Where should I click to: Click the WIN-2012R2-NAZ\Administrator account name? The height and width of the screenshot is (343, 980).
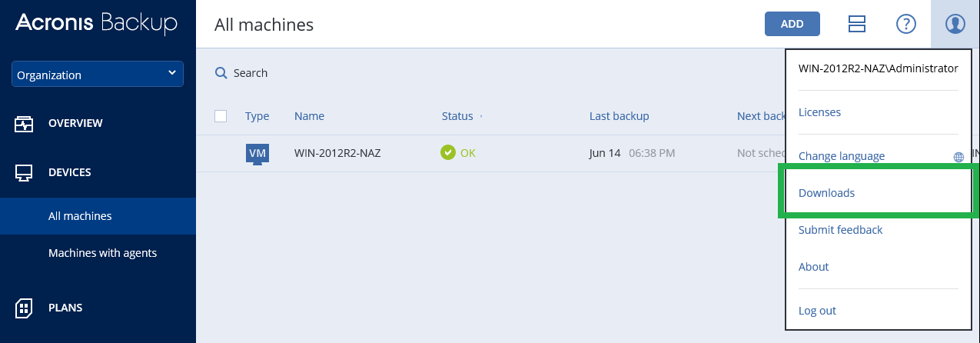[879, 68]
